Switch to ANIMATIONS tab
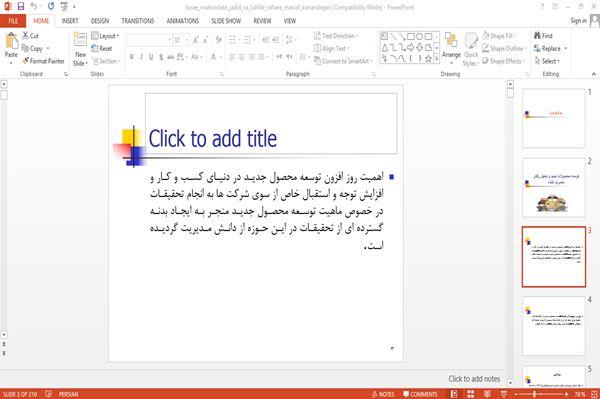Image resolution: width=600 pixels, height=399 pixels. (183, 21)
